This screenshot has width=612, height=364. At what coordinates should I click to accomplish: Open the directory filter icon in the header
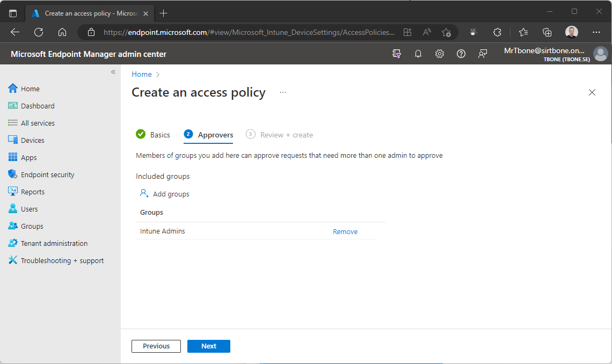(396, 54)
